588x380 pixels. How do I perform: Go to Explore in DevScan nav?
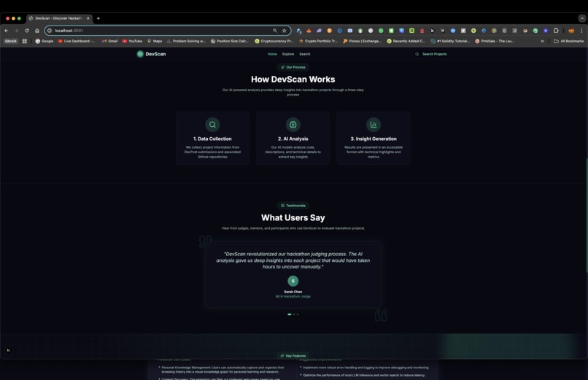288,54
